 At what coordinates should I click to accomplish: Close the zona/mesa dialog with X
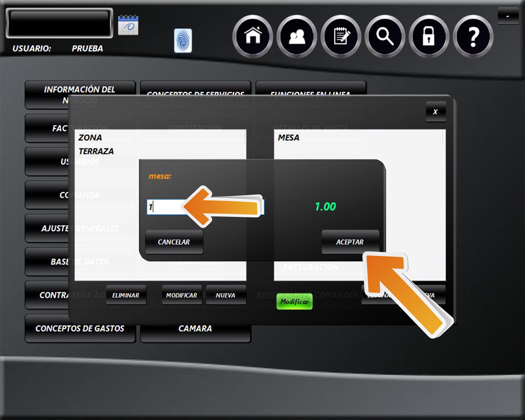[x=436, y=112]
